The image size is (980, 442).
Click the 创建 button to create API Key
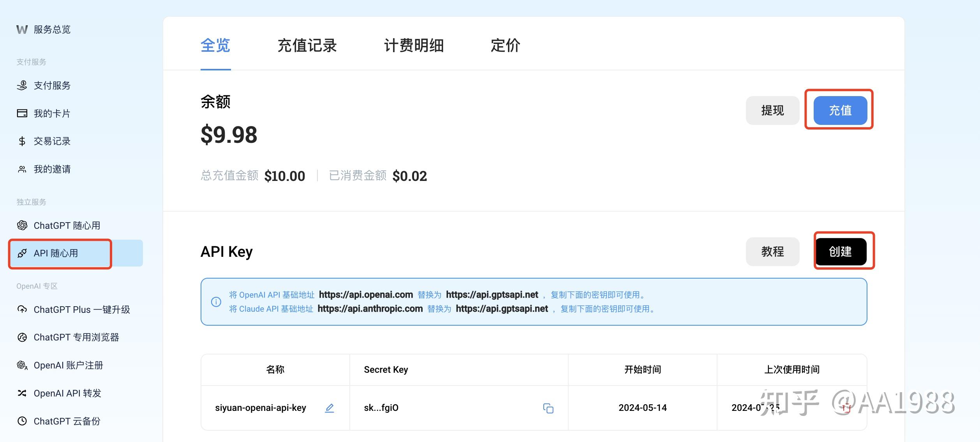point(843,252)
